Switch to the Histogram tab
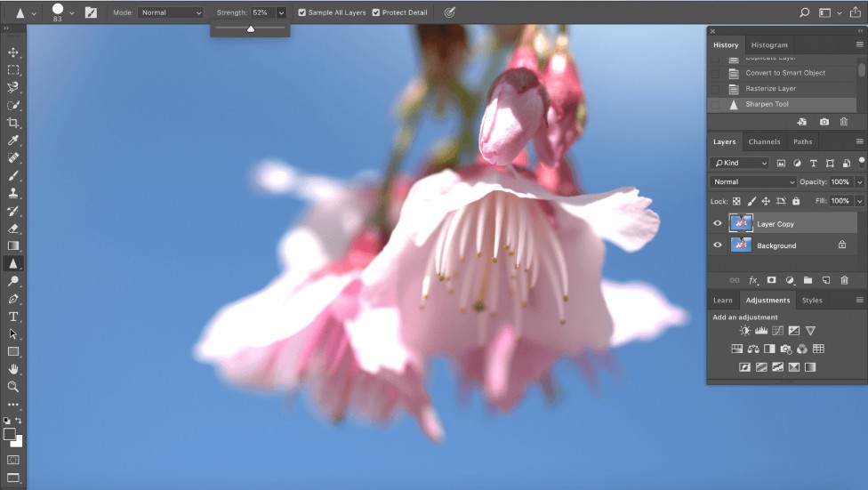The image size is (868, 490). point(769,44)
